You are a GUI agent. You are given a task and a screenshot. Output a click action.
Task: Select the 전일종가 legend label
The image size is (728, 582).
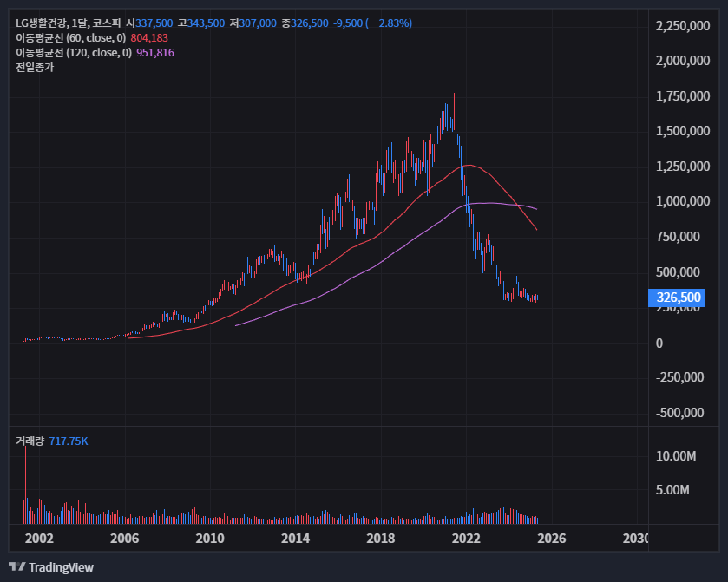coord(35,68)
